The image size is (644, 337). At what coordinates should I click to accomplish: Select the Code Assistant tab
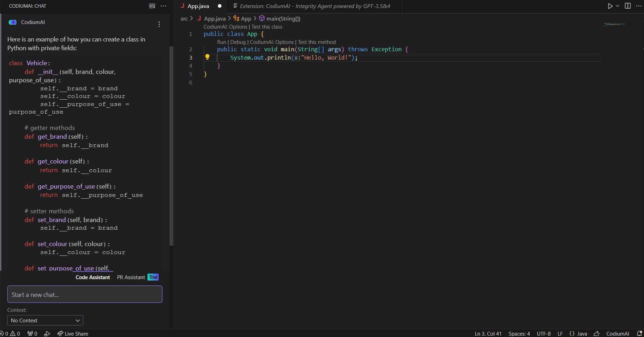point(93,277)
